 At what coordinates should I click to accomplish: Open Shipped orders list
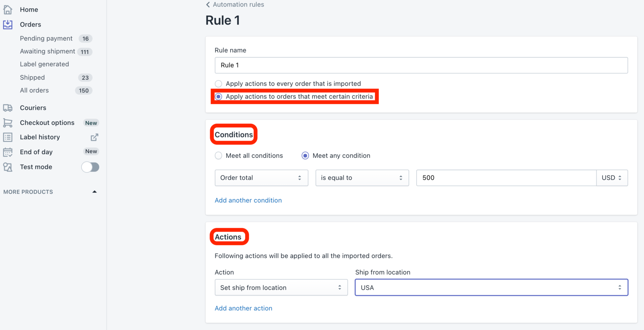32,78
